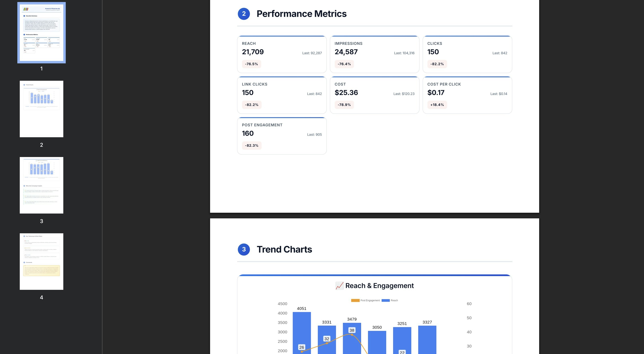Click the chart emoji beside Reach & Engagement

340,286
